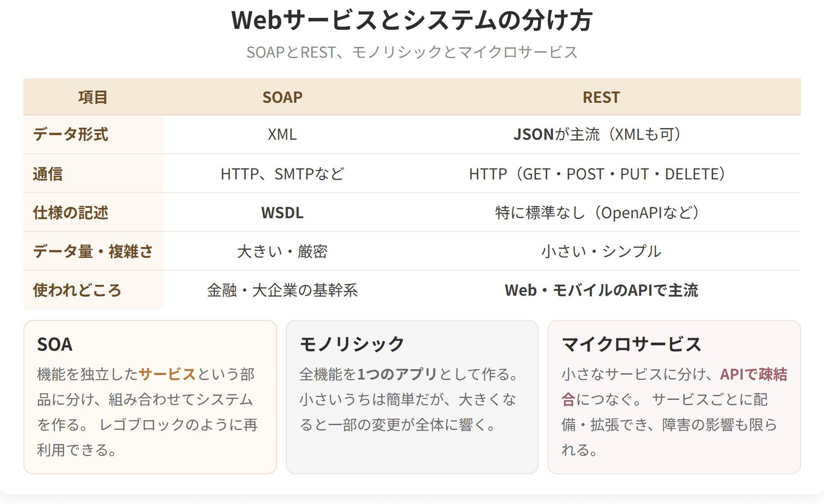Click the '大きい・厳密' cell

(x=282, y=251)
